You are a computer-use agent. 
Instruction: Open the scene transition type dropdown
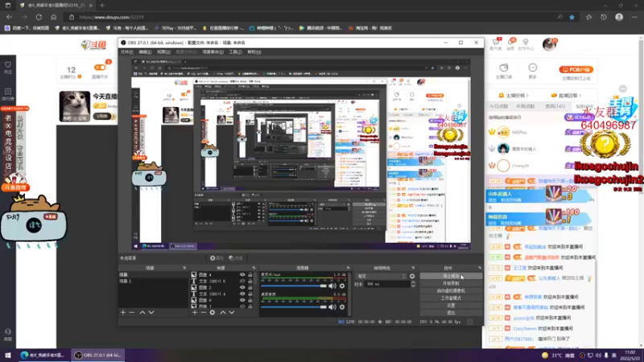point(381,276)
